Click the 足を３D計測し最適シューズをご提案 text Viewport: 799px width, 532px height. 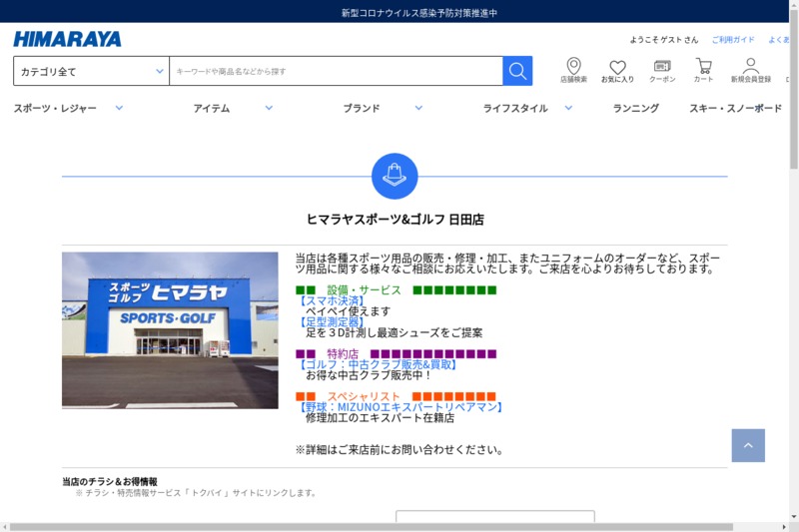click(394, 333)
